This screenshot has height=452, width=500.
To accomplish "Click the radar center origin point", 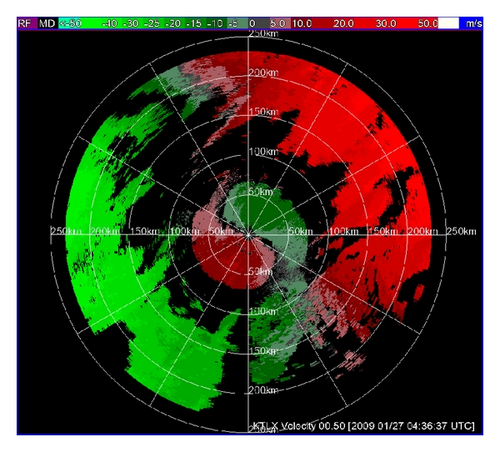I will pyautogui.click(x=248, y=235).
